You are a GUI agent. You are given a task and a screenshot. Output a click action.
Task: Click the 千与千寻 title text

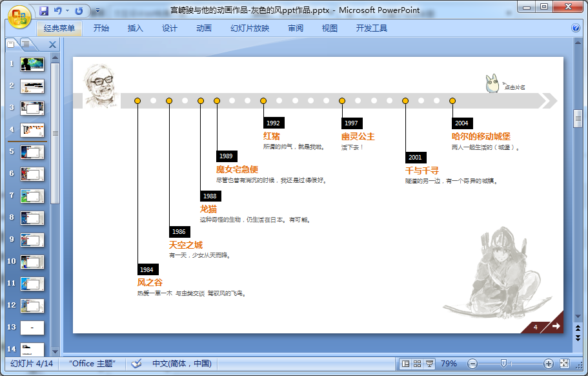click(422, 171)
